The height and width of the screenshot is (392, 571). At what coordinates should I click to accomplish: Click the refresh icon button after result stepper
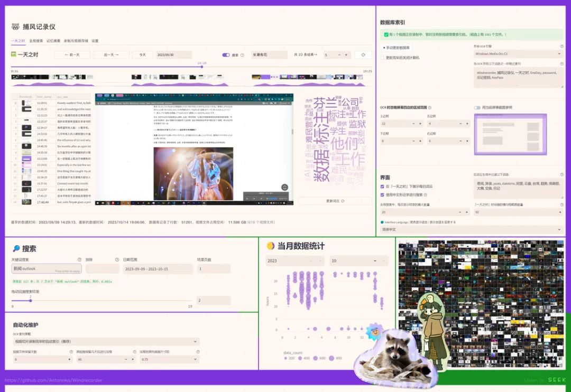coord(363,55)
